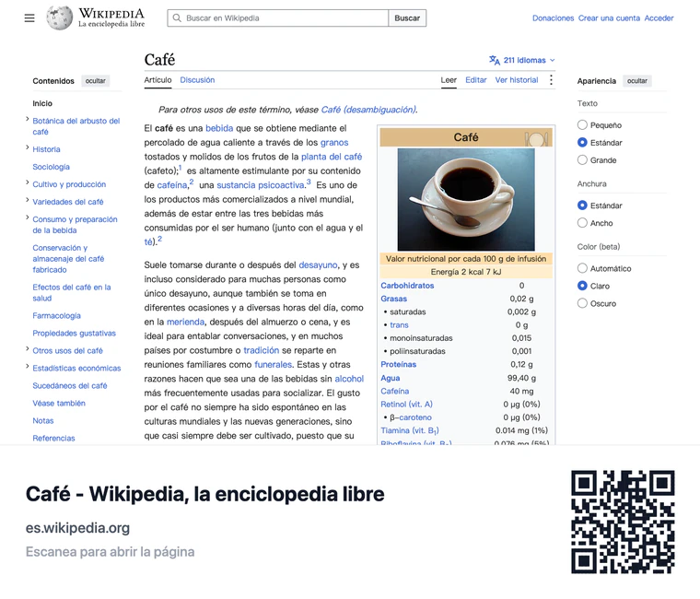Open sustancia psicoactiva link
Screen dimensions: 700x599
tap(261, 185)
